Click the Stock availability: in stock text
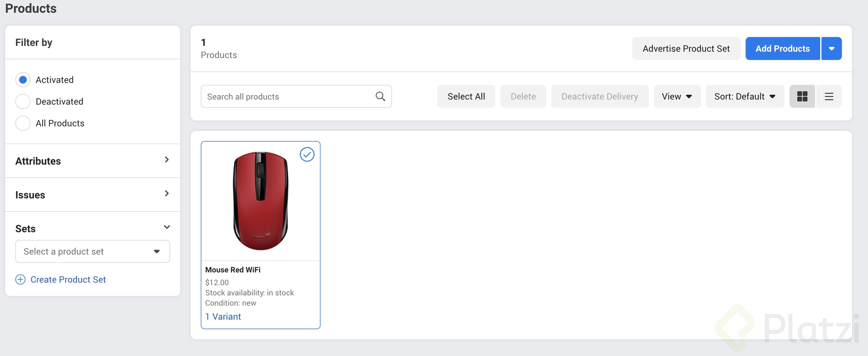The height and width of the screenshot is (356, 868). pos(250,293)
